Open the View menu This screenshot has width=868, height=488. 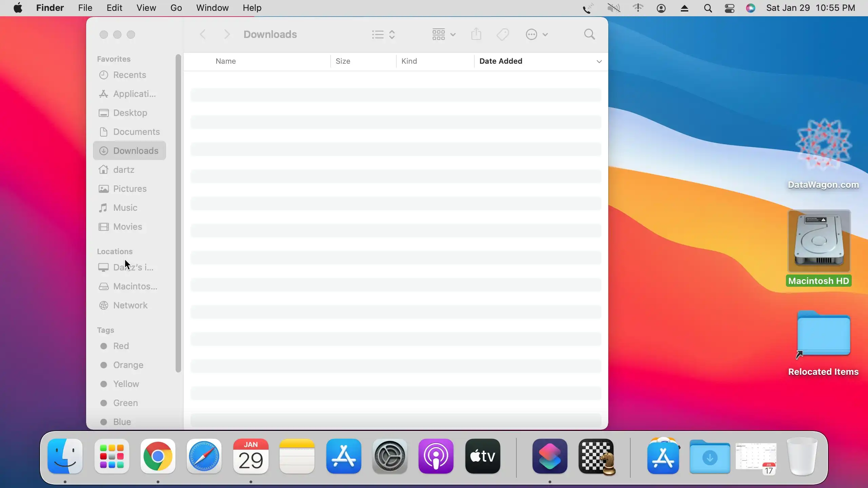point(146,8)
